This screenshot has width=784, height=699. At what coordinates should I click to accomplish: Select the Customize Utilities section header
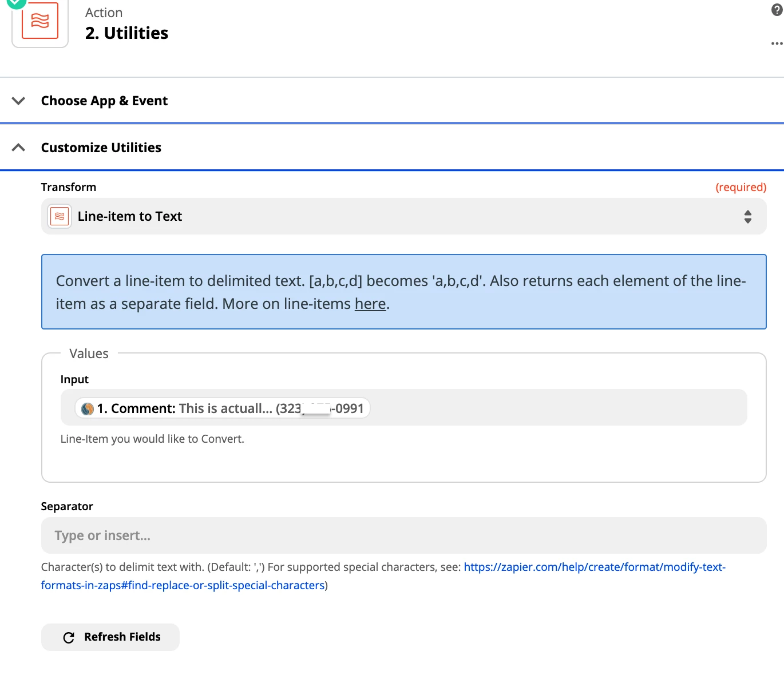(x=101, y=148)
